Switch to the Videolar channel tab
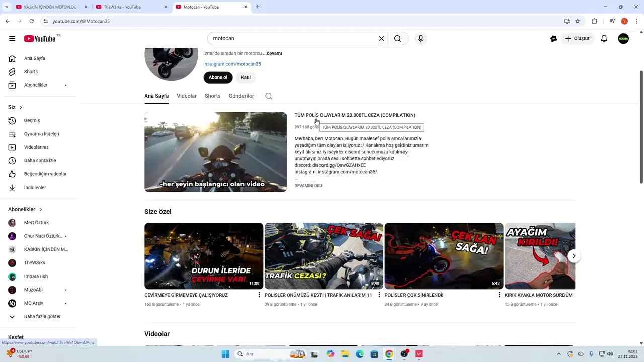Viewport: 644px width, 362px height. 187,96
